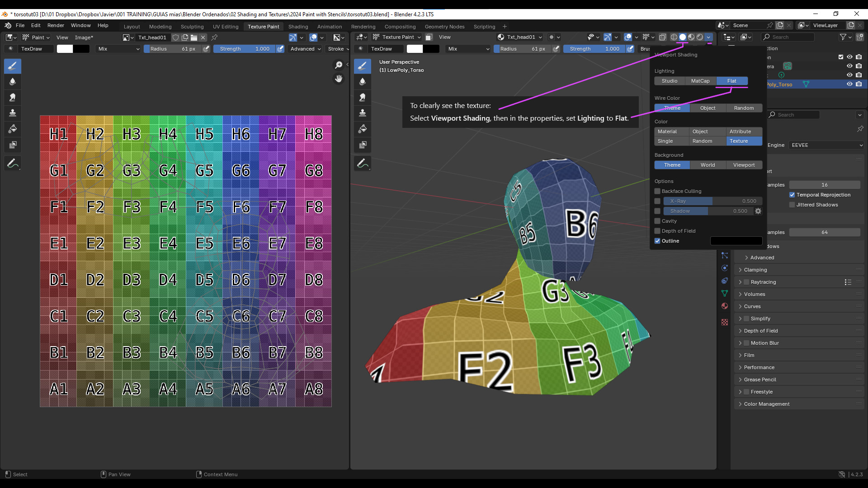Click the image editor Strength slider
This screenshot has width=868, height=488.
click(x=244, y=49)
